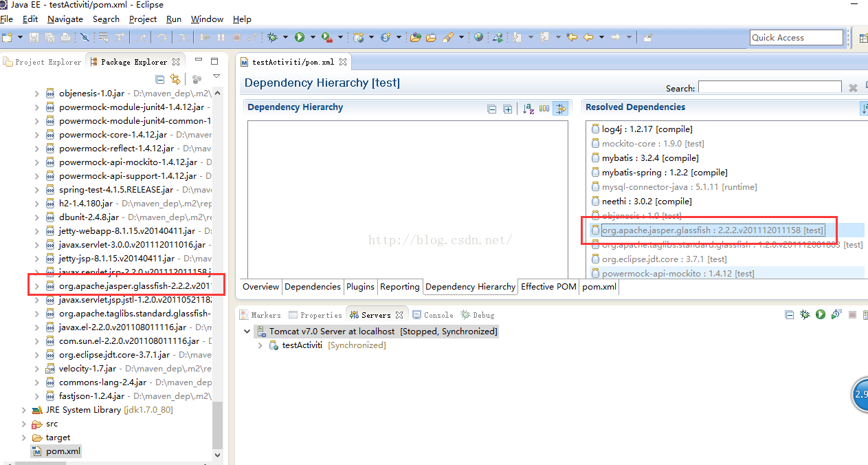This screenshot has width=868, height=465.
Task: Expand testActiviti under Tomcat server
Action: [260, 345]
